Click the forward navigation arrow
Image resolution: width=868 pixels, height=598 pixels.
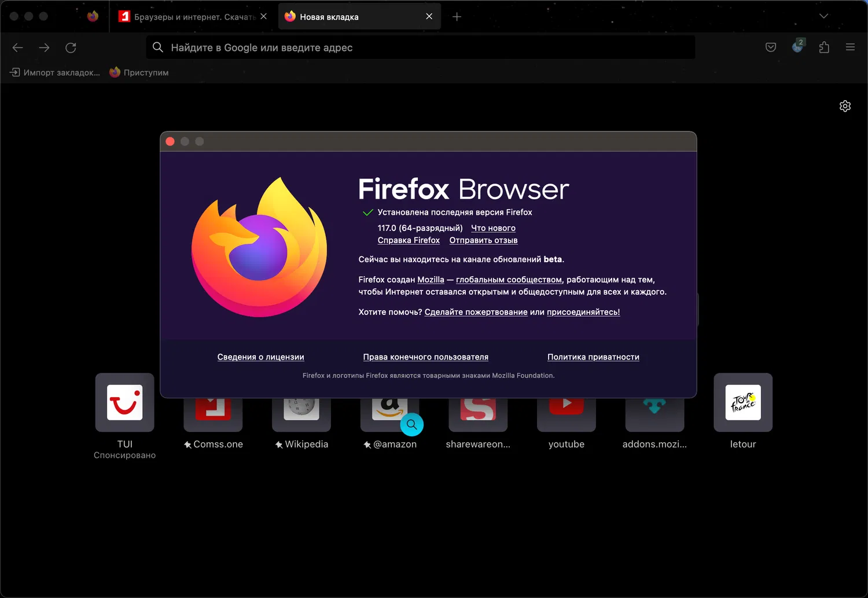pos(44,47)
